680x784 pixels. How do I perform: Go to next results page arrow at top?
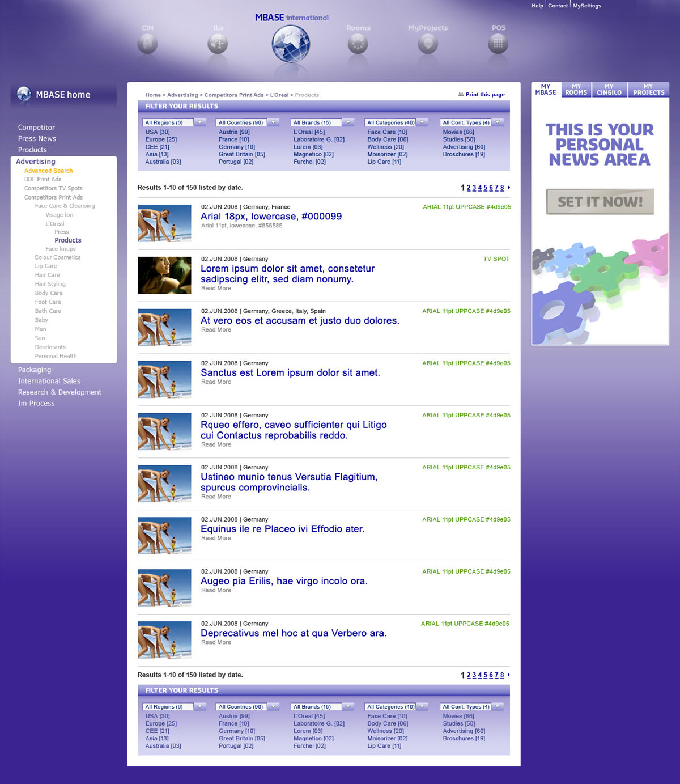[509, 187]
